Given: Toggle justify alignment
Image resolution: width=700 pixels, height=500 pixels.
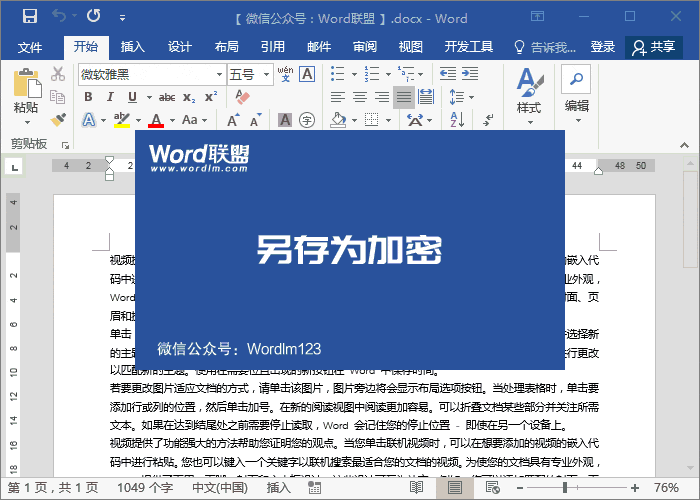Looking at the screenshot, I should (x=404, y=97).
